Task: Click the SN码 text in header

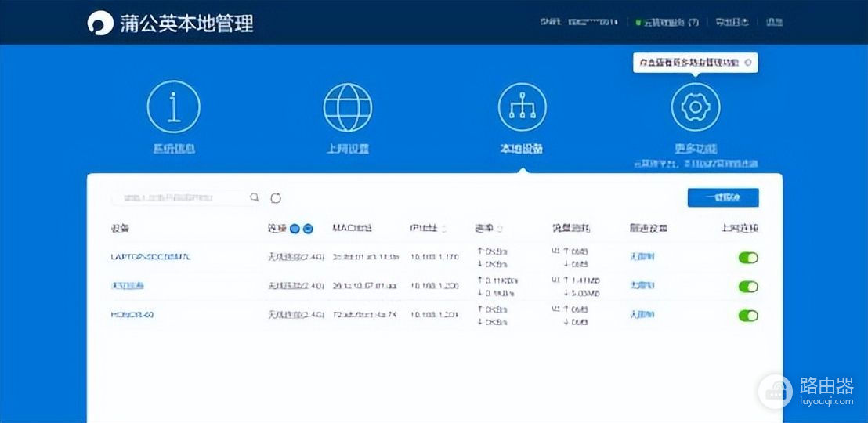Action: [579, 22]
